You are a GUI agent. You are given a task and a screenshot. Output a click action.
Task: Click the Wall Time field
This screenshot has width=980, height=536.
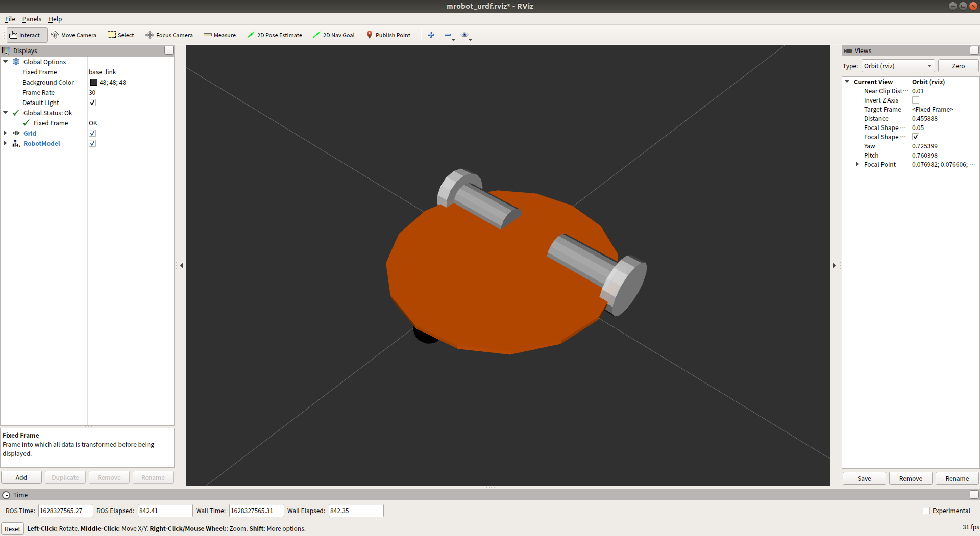click(x=256, y=511)
